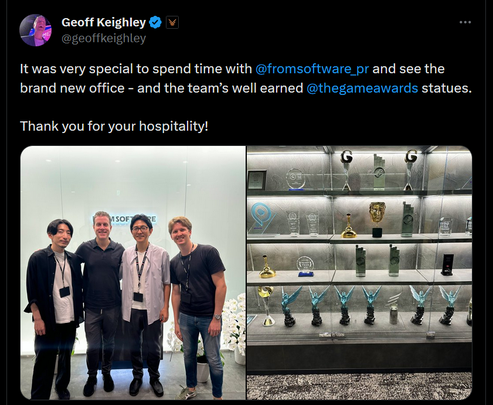Click the man in white shirt and glasses
This screenshot has height=405, width=493.
pyautogui.click(x=145, y=303)
